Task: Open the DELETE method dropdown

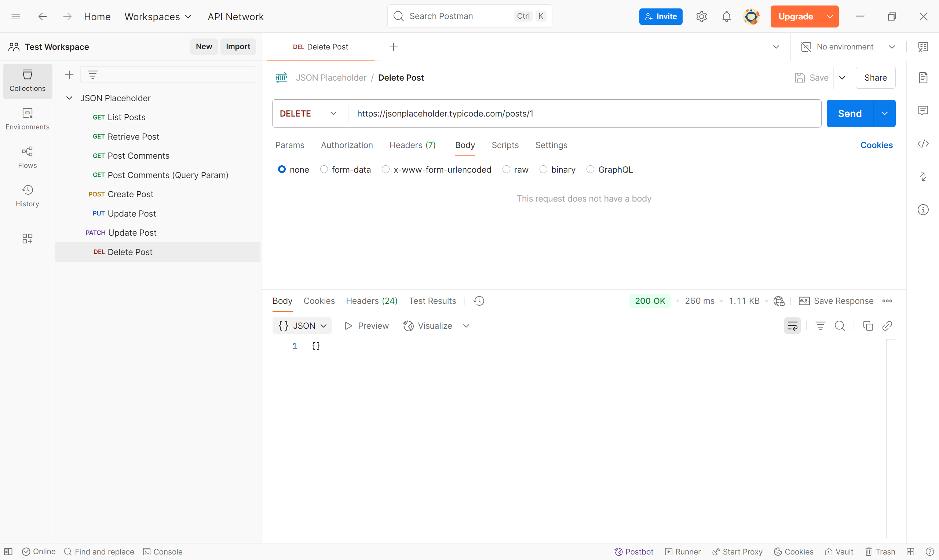Action: pos(308,114)
